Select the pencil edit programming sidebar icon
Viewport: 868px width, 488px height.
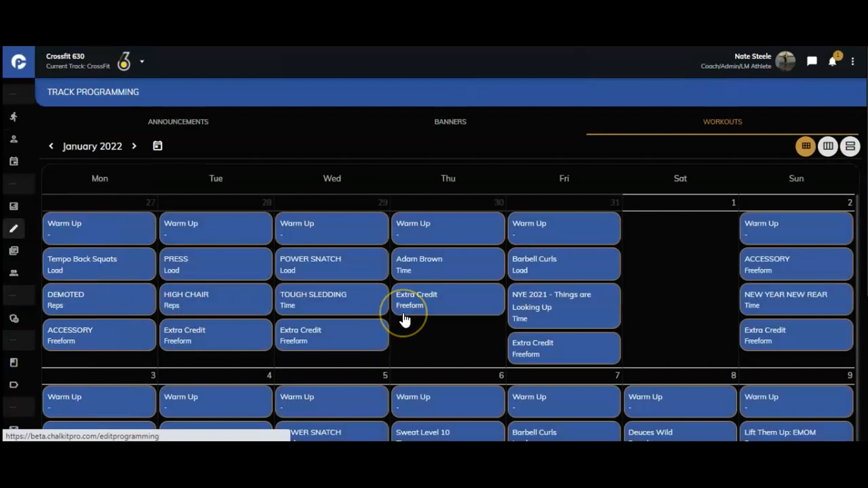(14, 229)
